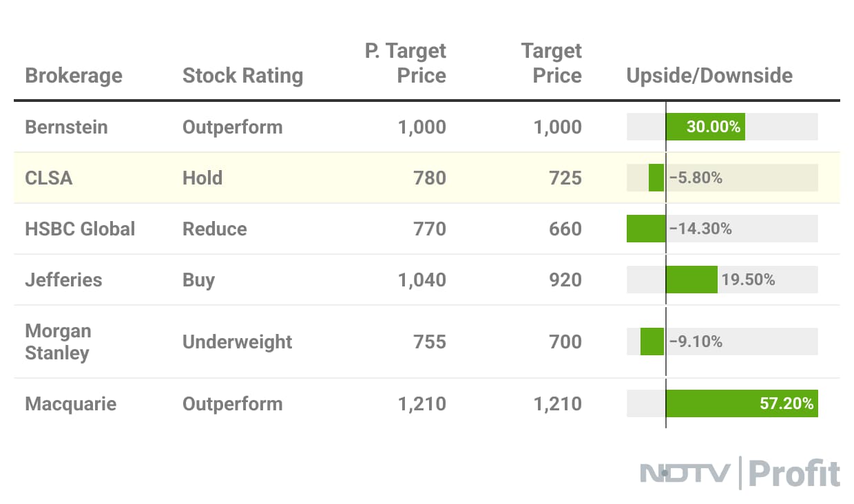The image size is (854, 504).
Task: Click the Underweight rating cell
Action: pyautogui.click(x=237, y=342)
